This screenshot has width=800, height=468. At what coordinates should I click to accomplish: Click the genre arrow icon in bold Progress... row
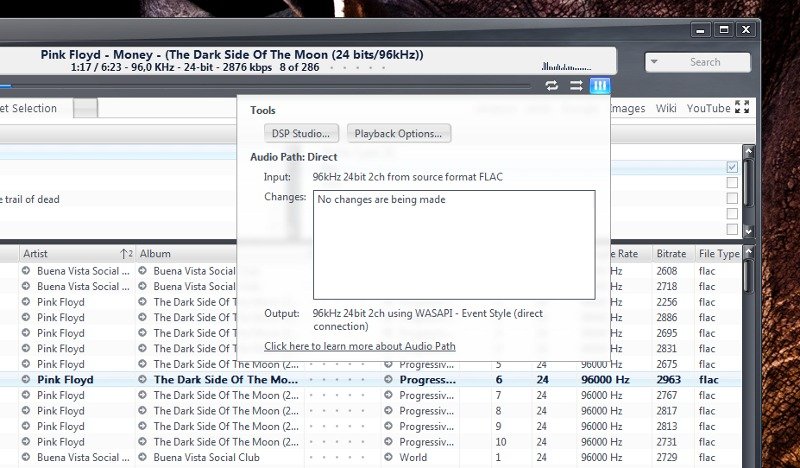388,379
